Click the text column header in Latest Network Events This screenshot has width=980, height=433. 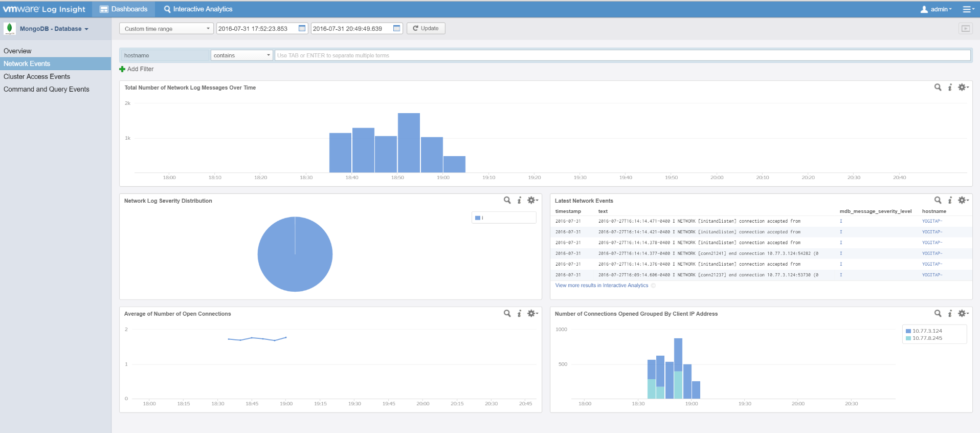[603, 211]
